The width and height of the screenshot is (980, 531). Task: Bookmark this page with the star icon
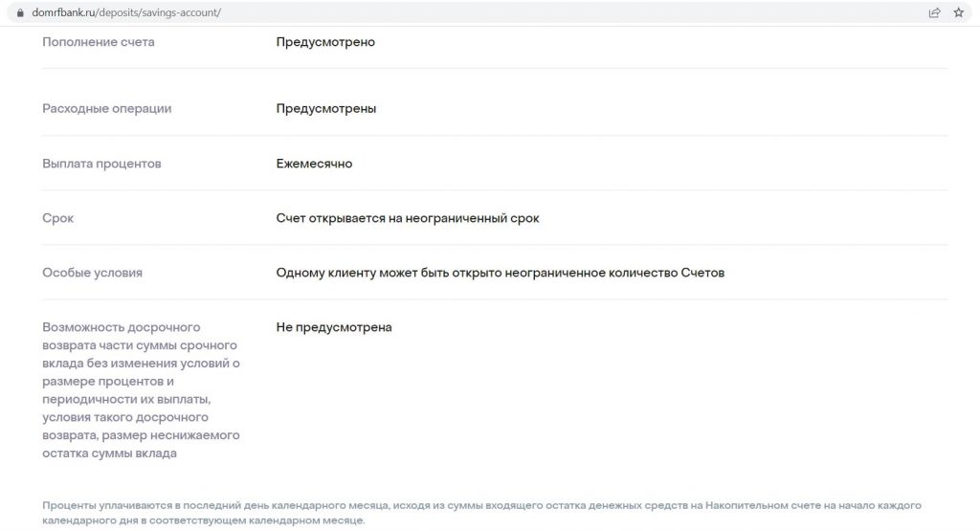959,12
